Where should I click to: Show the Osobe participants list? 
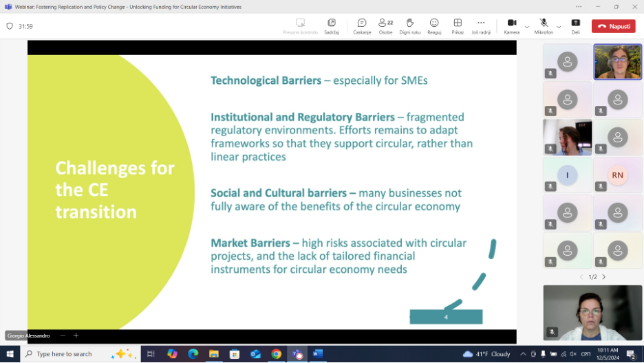tap(385, 25)
